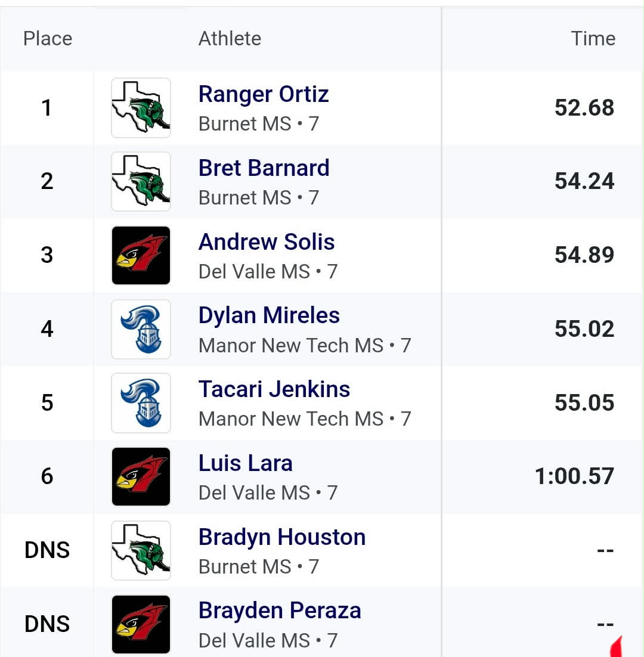The image size is (644, 657).
Task: Click the winning time 52.68
Action: coord(584,108)
